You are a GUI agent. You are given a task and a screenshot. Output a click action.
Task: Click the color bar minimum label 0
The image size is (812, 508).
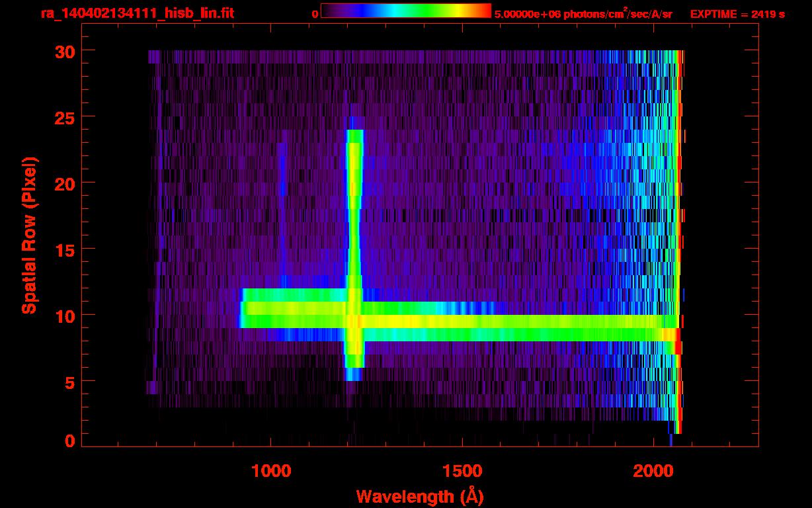click(x=315, y=14)
